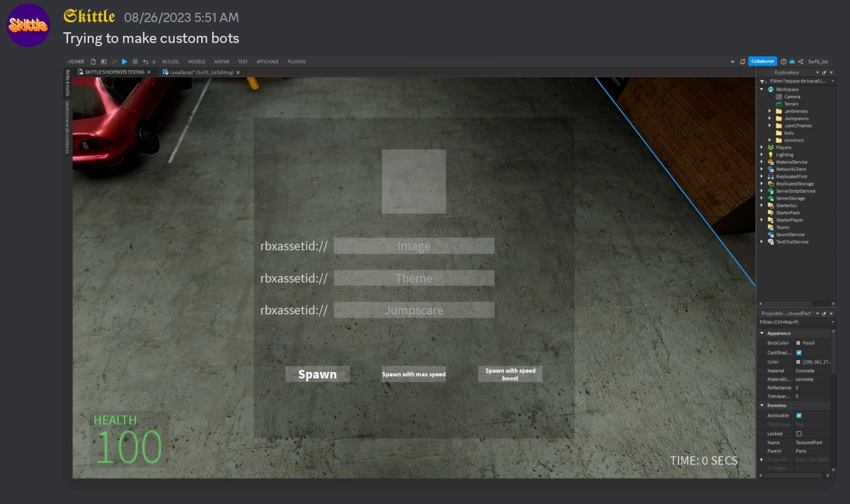Collapse the Données properties section

762,406
